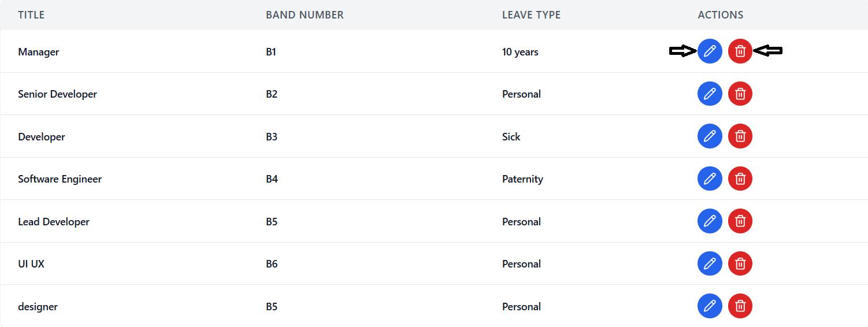Delete the Senior Developer entry
The width and height of the screenshot is (868, 327).
click(740, 94)
